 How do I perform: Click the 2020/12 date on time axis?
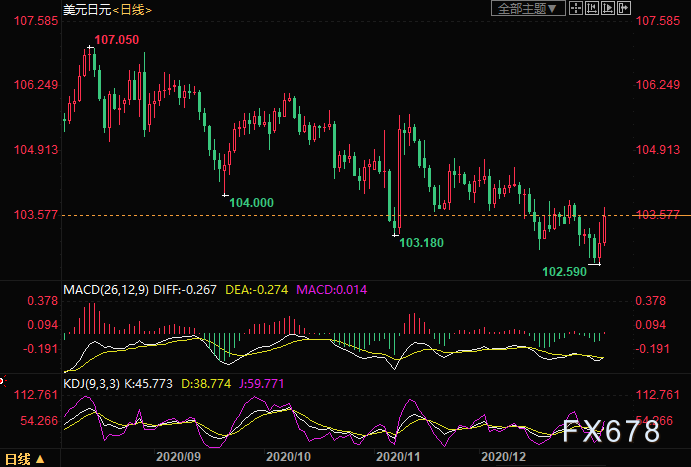pyautogui.click(x=503, y=456)
